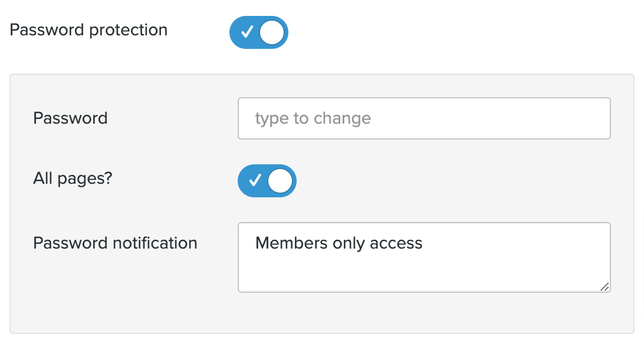Click the checkmark icon in All pages toggle
Image resolution: width=644 pixels, height=344 pixels.
point(255,181)
